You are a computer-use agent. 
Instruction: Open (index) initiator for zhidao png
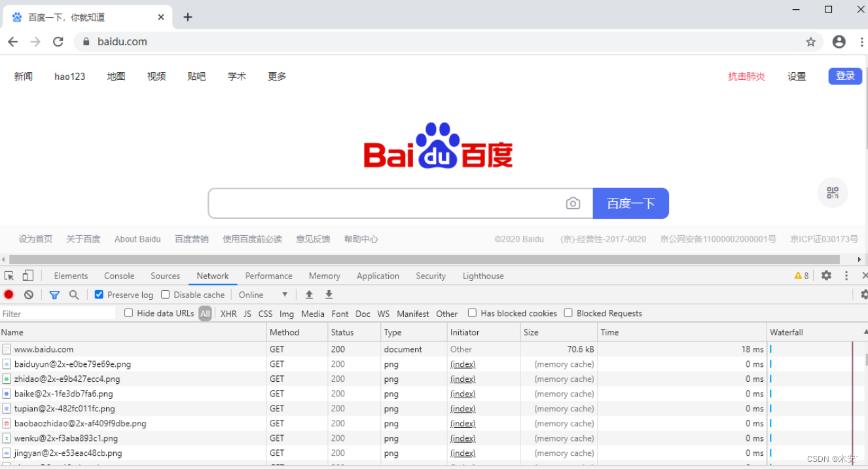click(x=463, y=379)
